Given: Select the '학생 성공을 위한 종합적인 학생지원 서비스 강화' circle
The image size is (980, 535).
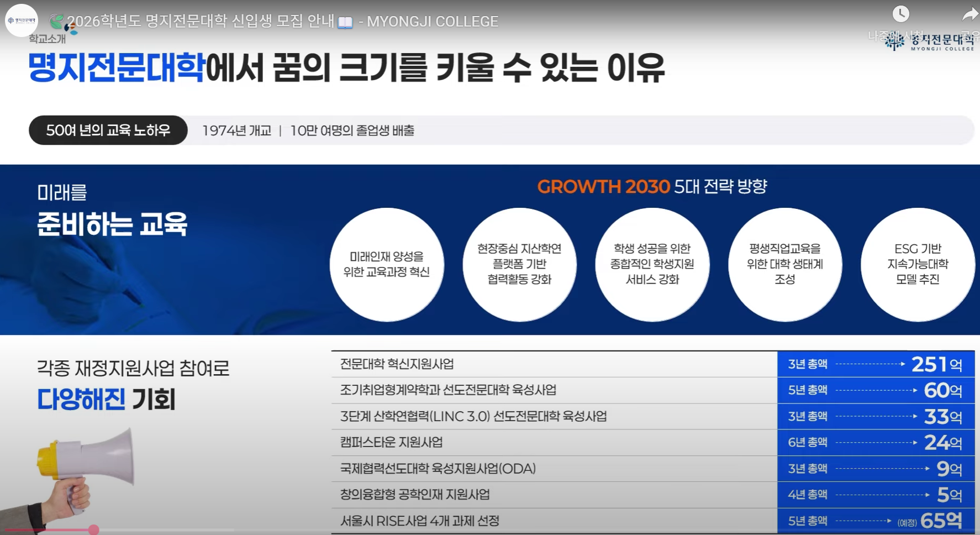Looking at the screenshot, I should pyautogui.click(x=652, y=264).
